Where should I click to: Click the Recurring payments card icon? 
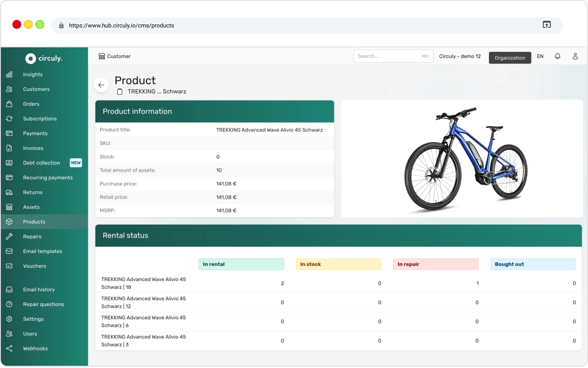click(x=9, y=178)
